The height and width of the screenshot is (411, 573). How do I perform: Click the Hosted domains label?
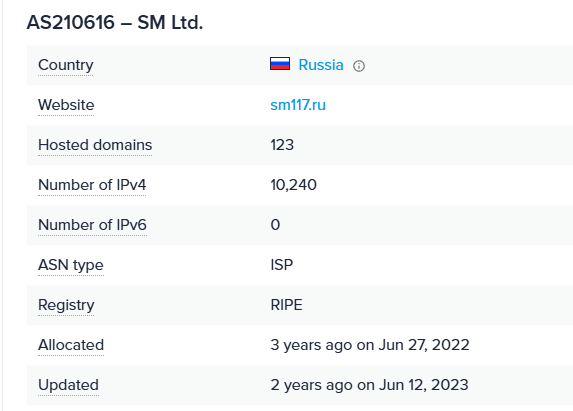pyautogui.click(x=95, y=145)
